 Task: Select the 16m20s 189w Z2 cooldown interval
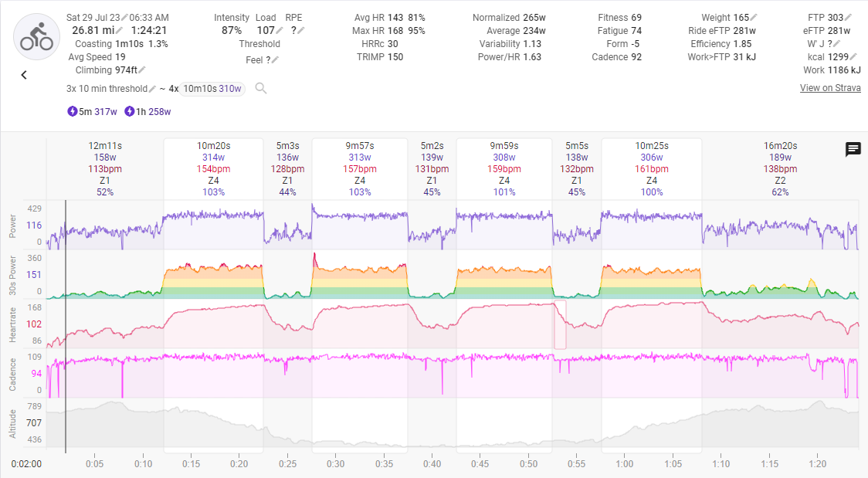(780, 169)
